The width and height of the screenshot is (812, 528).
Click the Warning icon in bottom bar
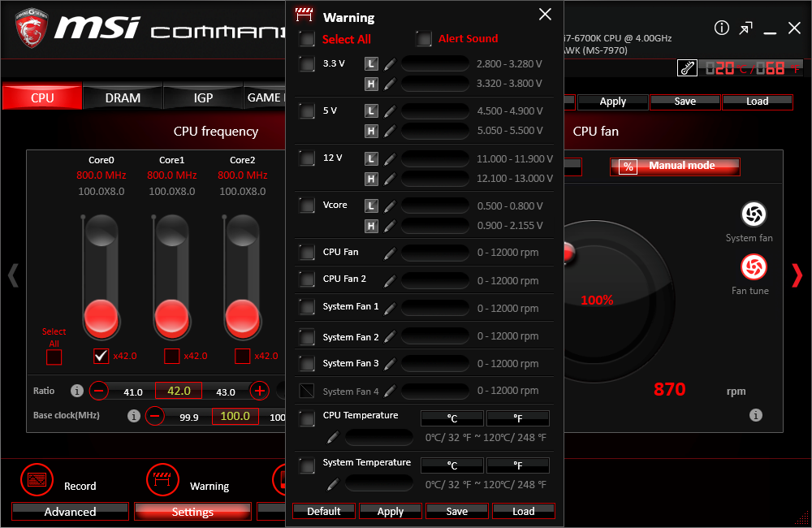click(x=162, y=480)
